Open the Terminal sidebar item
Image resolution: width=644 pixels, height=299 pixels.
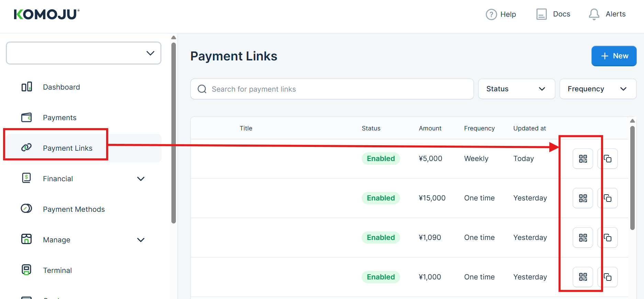click(57, 271)
